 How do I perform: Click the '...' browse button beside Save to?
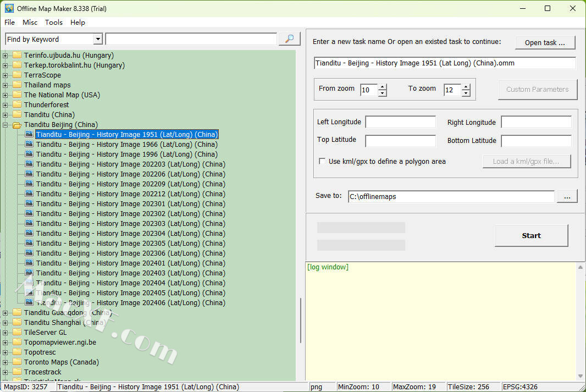point(567,197)
